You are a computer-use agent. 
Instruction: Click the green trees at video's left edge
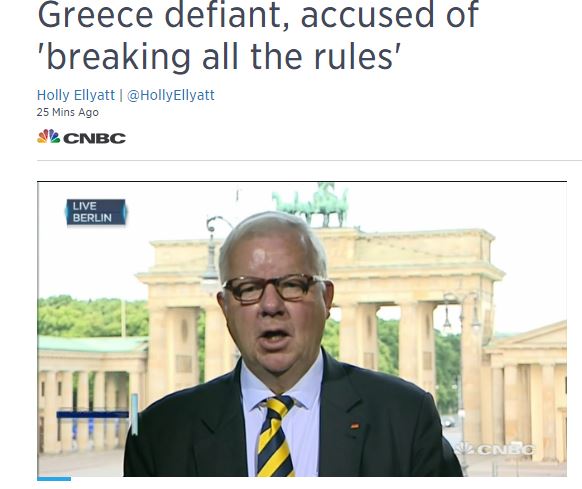pyautogui.click(x=93, y=316)
